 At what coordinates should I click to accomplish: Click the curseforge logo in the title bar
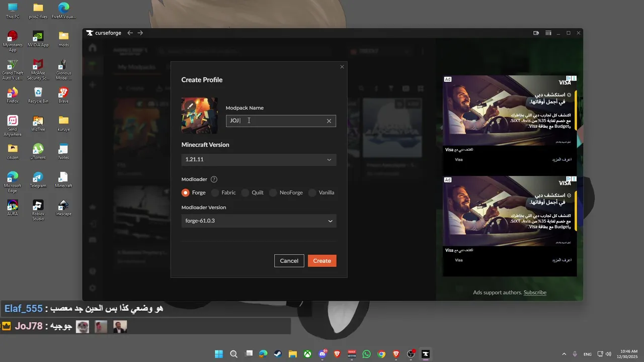pyautogui.click(x=104, y=33)
